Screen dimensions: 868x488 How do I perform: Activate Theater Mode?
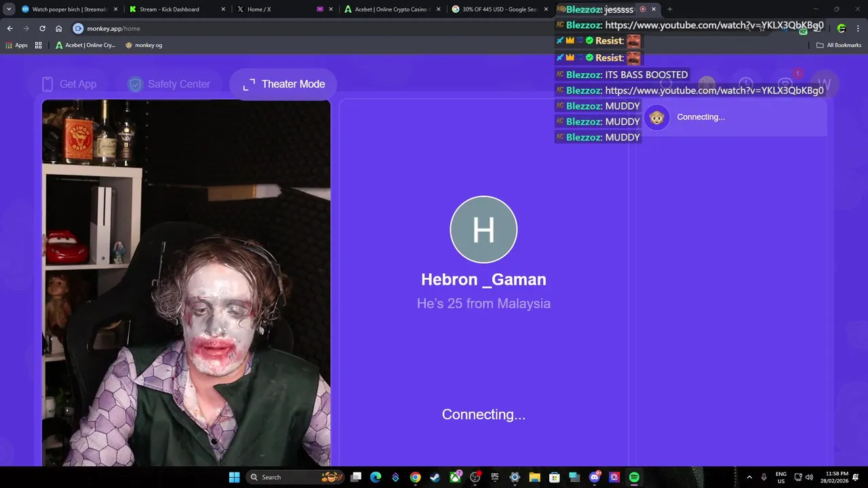pyautogui.click(x=283, y=84)
